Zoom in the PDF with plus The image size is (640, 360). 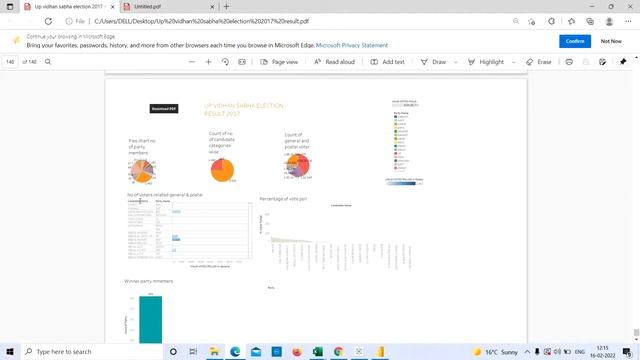click(208, 62)
